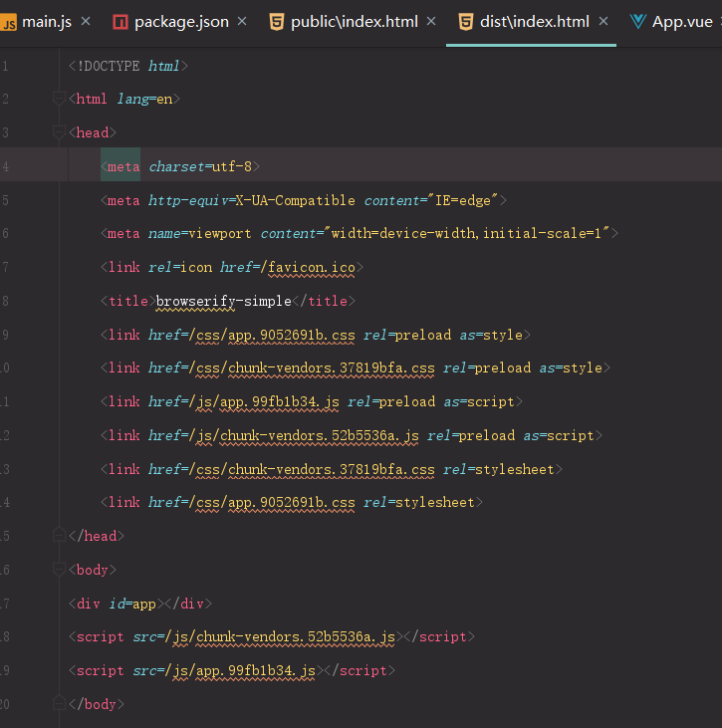Click the red package.json file icon
This screenshot has height=728, width=722.
point(120,22)
